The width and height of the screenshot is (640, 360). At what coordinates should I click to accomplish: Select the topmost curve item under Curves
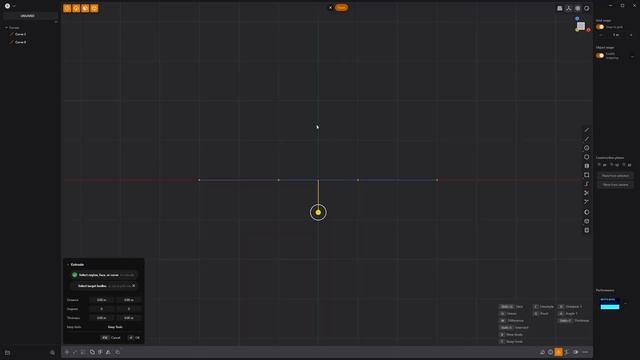[x=20, y=34]
